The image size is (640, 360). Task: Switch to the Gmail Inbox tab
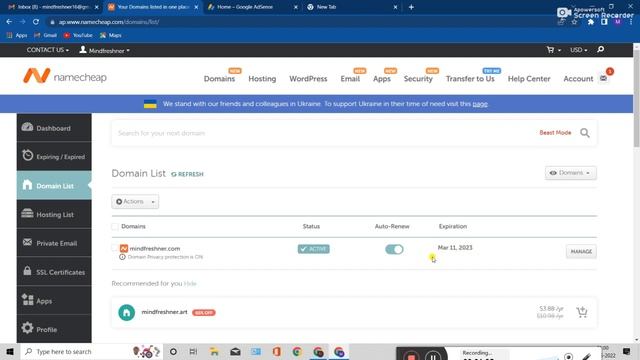pyautogui.click(x=52, y=7)
